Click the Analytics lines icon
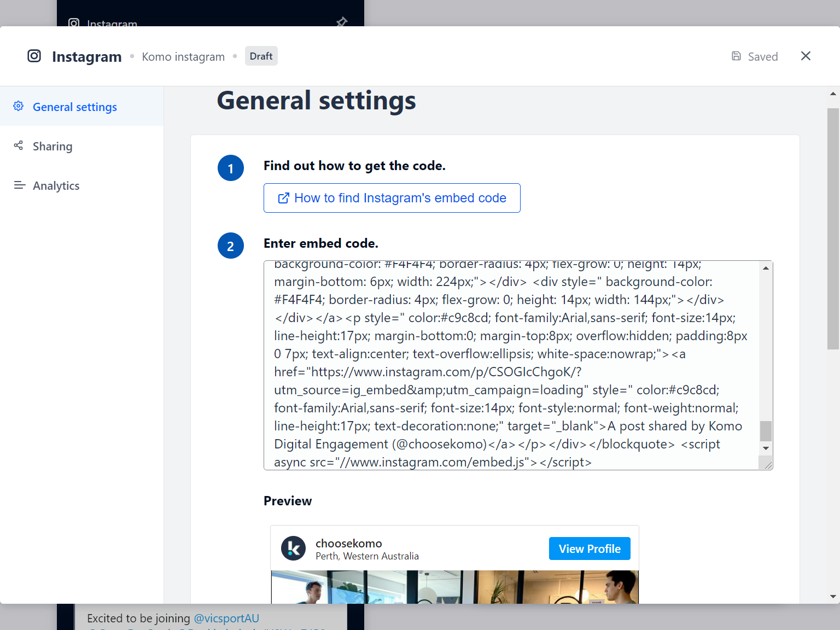Viewport: 840px width, 630px height. [x=20, y=185]
